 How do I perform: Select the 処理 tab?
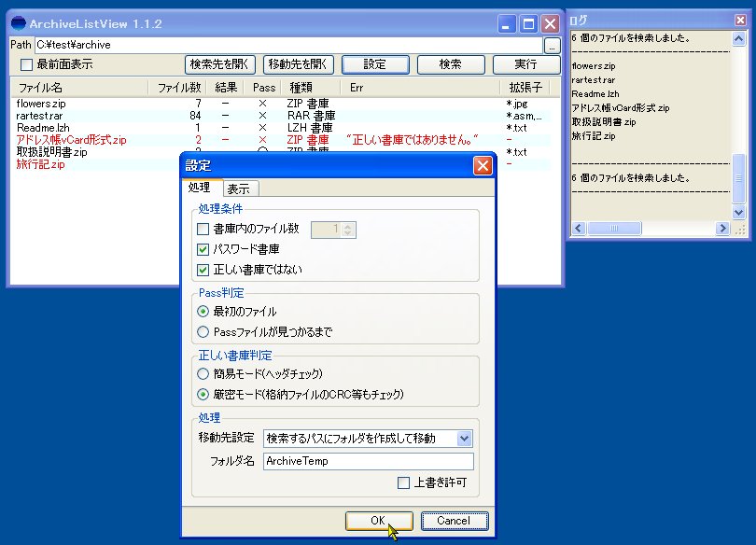tap(200, 187)
